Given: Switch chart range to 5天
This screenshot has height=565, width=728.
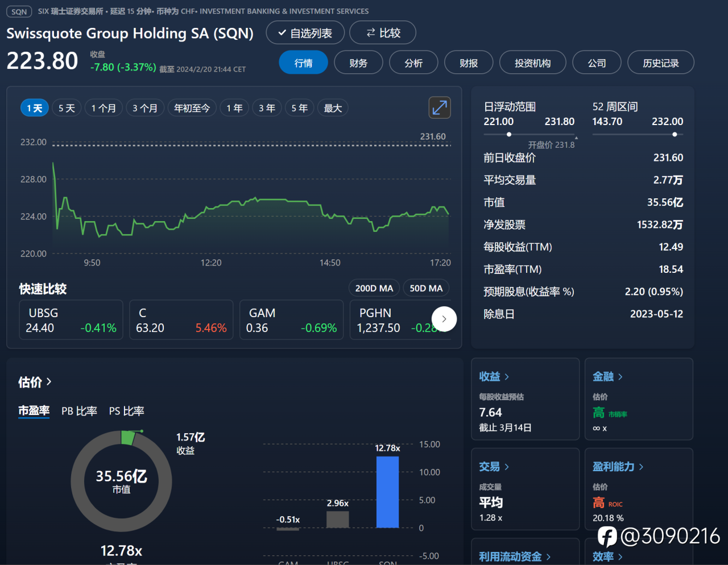Looking at the screenshot, I should click(x=67, y=108).
